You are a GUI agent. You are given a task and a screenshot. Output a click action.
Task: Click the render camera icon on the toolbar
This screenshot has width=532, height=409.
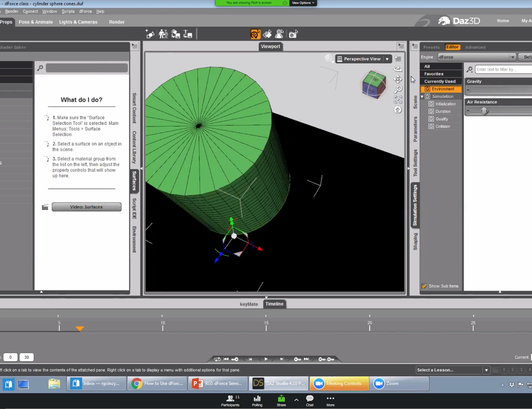[x=293, y=34]
